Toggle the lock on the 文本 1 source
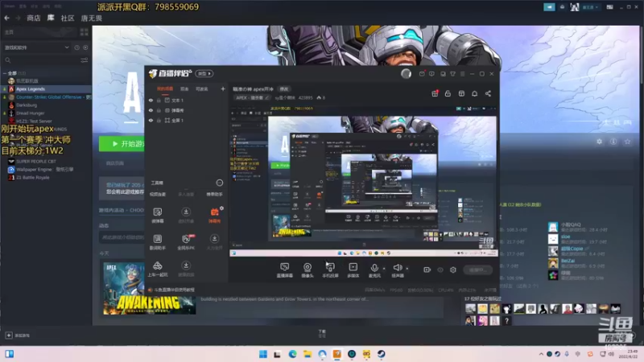Image resolution: width=644 pixels, height=362 pixels. pyautogui.click(x=159, y=100)
